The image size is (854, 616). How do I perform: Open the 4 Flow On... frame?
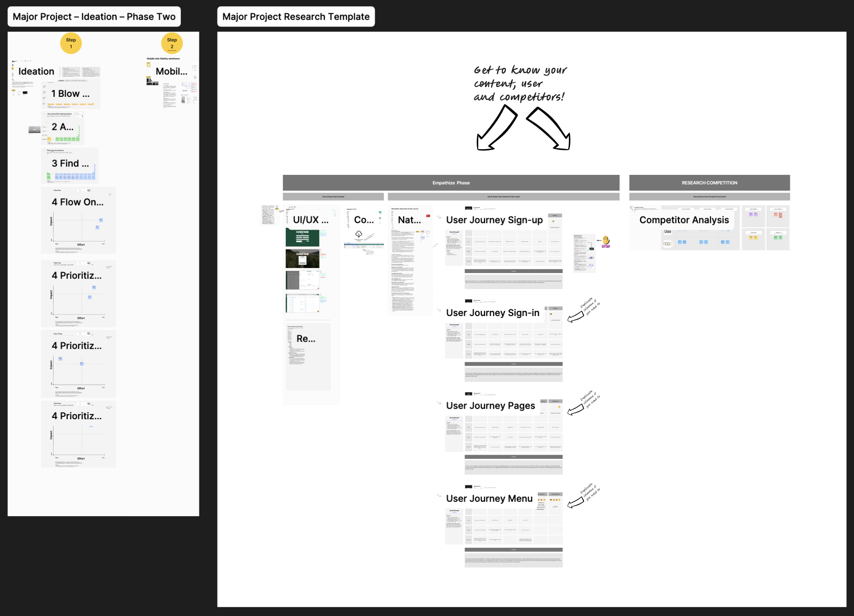coord(78,202)
